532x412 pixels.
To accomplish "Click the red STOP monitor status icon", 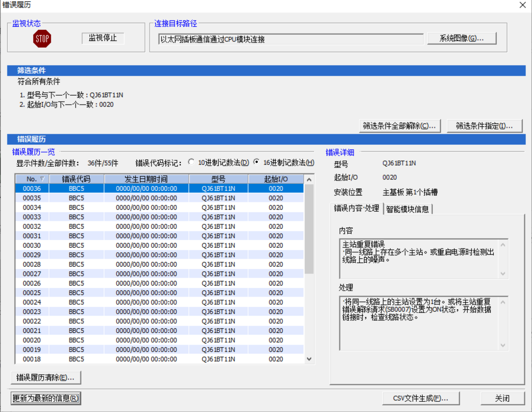I will [x=42, y=39].
